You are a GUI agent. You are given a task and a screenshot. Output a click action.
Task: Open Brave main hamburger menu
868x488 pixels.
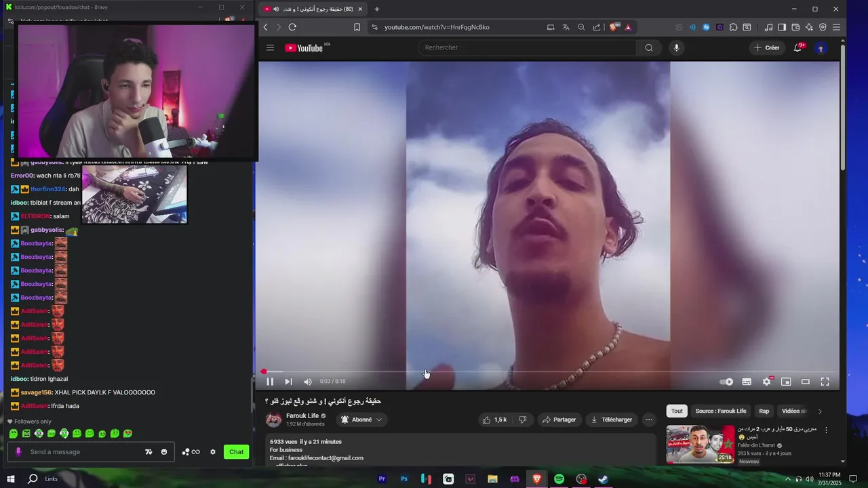tap(836, 27)
